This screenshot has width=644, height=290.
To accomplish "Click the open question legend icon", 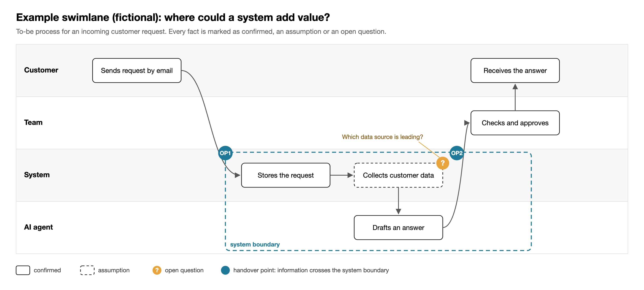I will [157, 270].
